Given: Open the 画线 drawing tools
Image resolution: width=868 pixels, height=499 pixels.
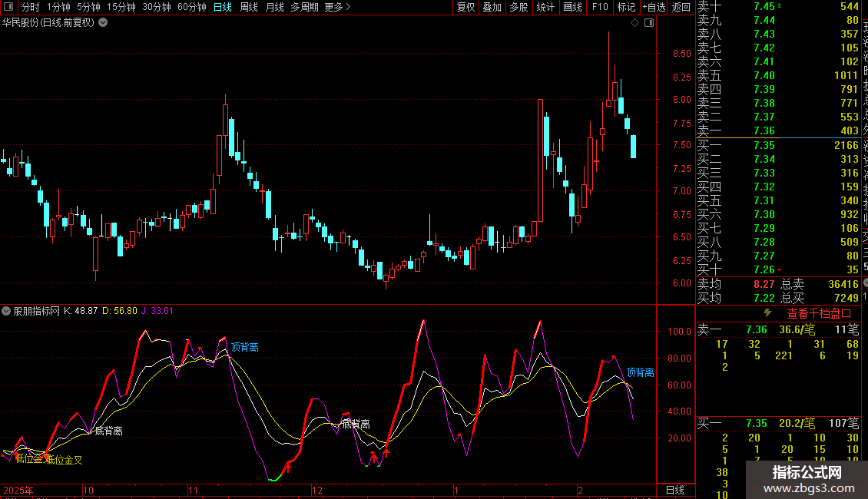Looking at the screenshot, I should click(572, 7).
